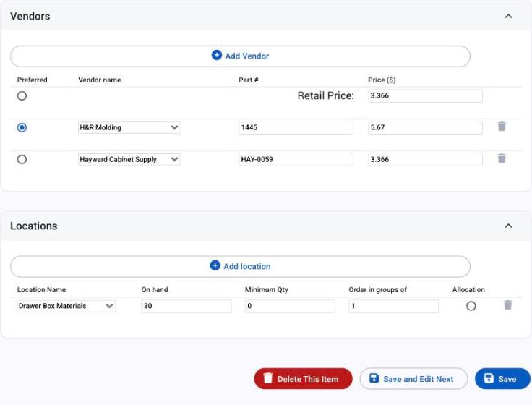The image size is (532, 405).
Task: Click the floppy disk icon on Save
Action: click(489, 378)
